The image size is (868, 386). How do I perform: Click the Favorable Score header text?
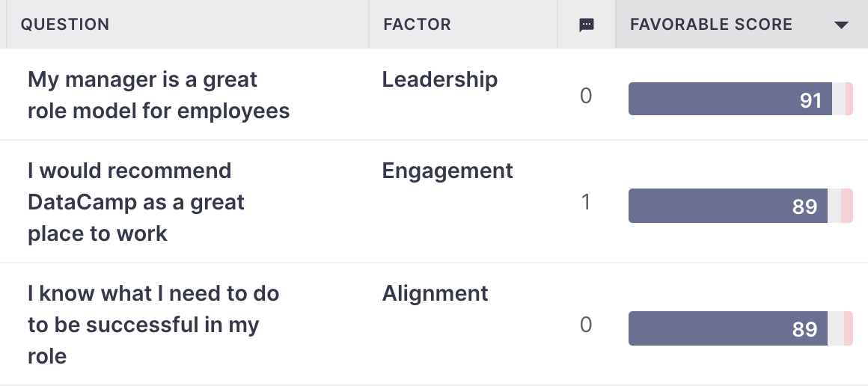tap(711, 25)
